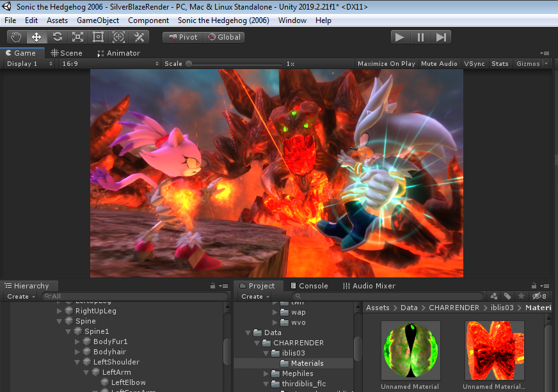The image size is (558, 392).
Task: Toggle the Project panel lock icon
Action: (534, 286)
